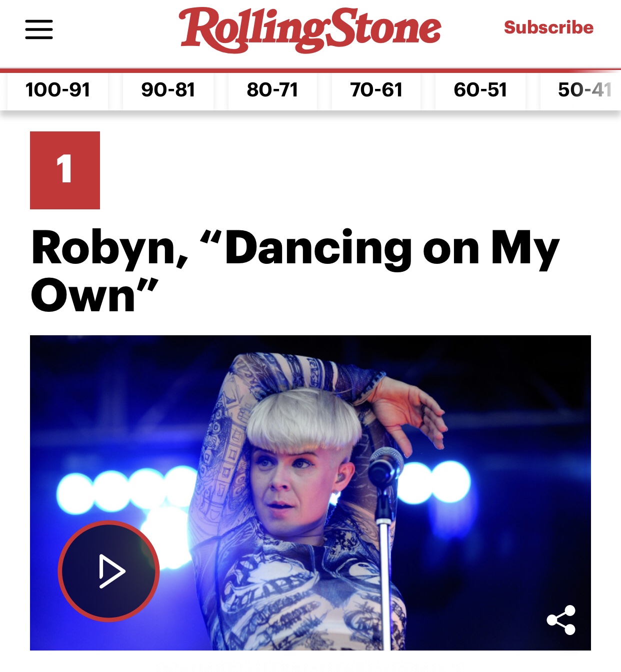
Task: Tap the share icon on the photo
Action: (x=561, y=620)
